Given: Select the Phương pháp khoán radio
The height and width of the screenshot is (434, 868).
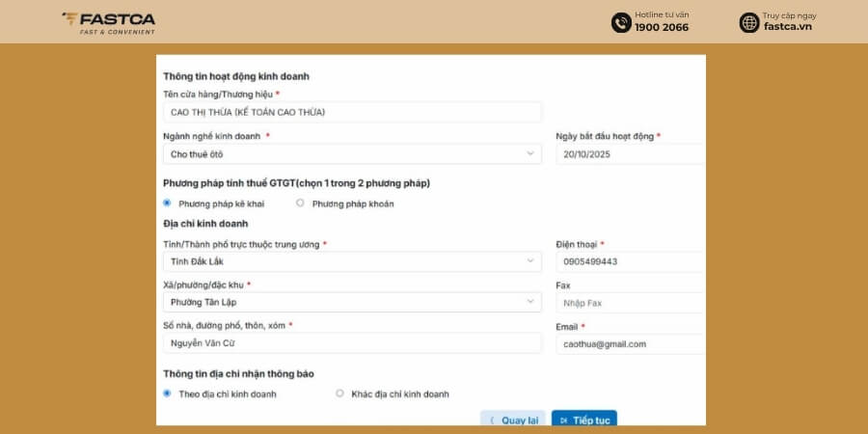Looking at the screenshot, I should click(300, 203).
